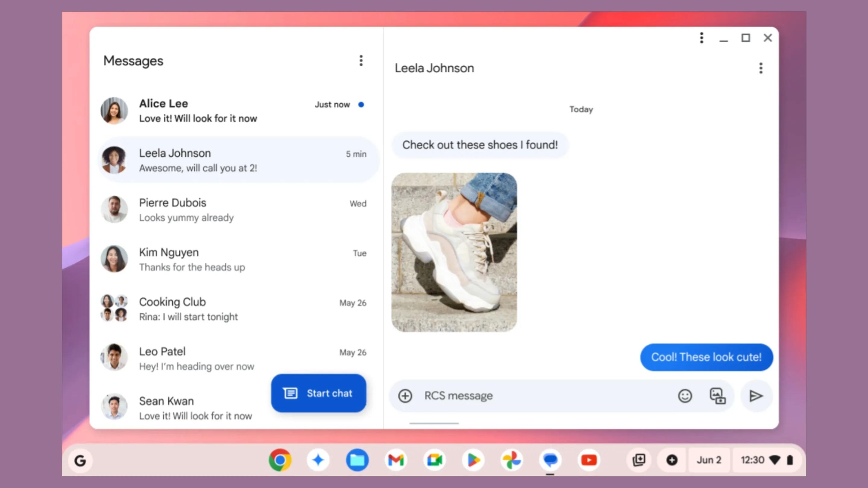Screen dimensions: 868x488
Task: Click the 'Check out these shoes I found!' bubble
Action: pyautogui.click(x=480, y=145)
